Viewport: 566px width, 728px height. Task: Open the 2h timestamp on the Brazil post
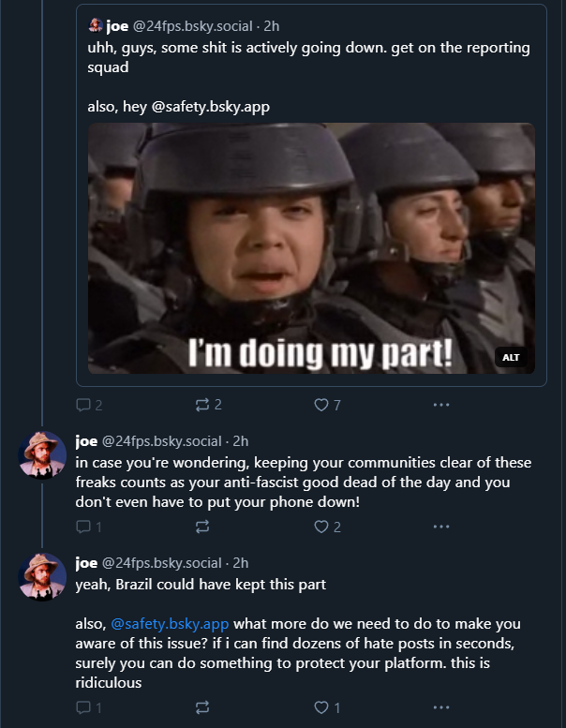(x=240, y=563)
